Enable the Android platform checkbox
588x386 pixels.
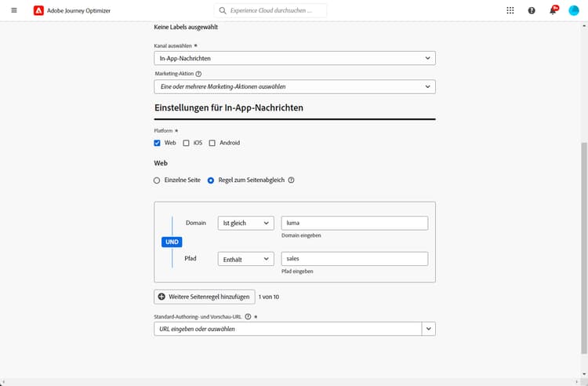tap(212, 143)
